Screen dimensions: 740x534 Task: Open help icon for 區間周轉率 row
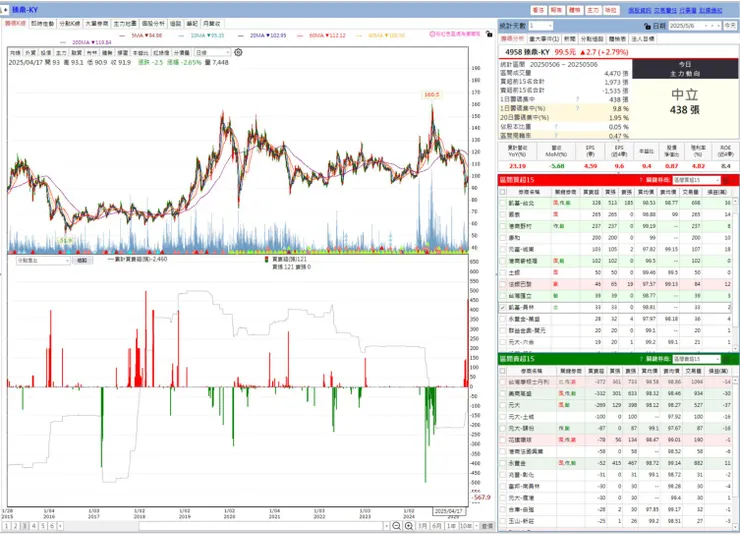click(x=555, y=135)
